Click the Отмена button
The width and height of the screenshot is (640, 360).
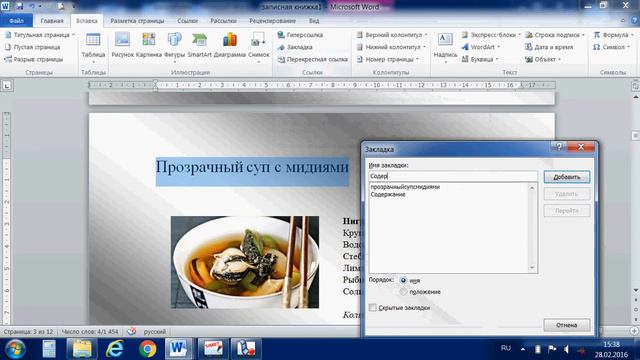(567, 325)
